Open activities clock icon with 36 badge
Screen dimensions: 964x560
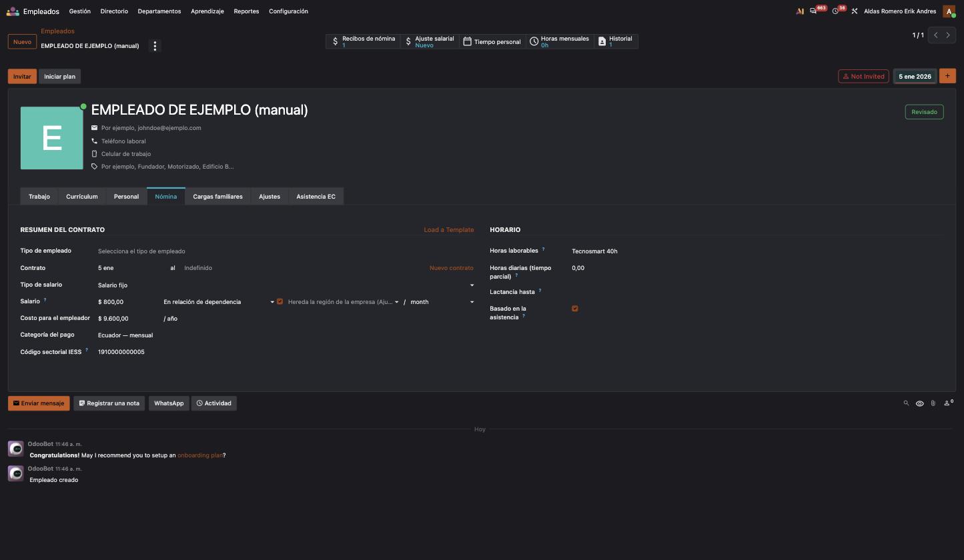[x=835, y=11]
